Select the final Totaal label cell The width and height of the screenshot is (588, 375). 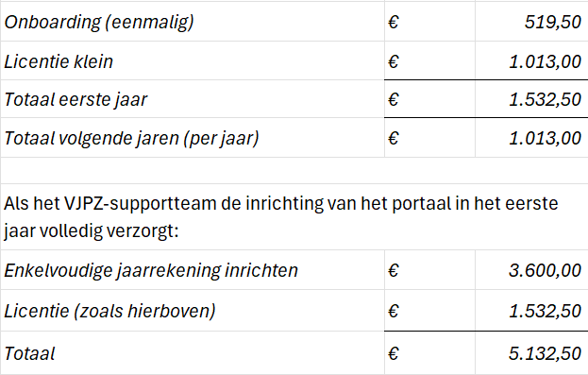(x=193, y=353)
